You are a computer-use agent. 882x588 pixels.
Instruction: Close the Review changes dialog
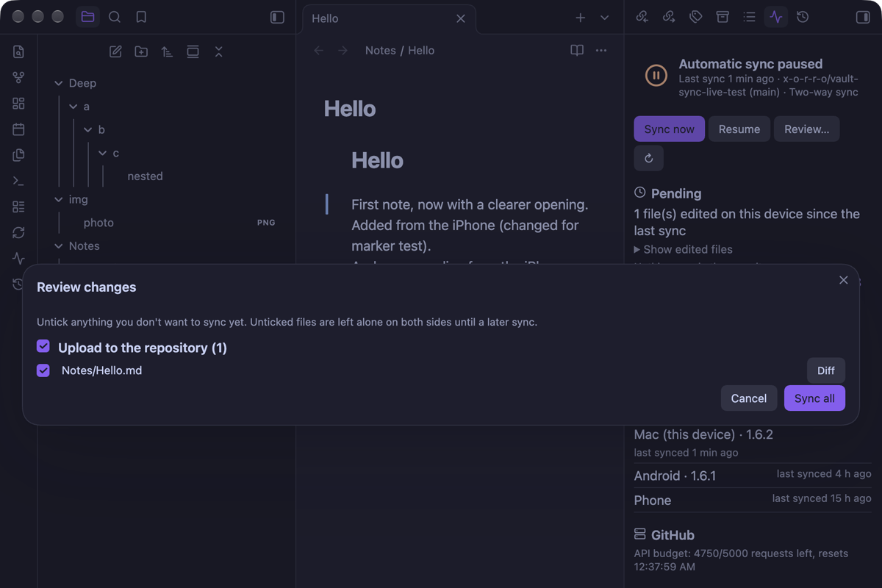(x=844, y=280)
